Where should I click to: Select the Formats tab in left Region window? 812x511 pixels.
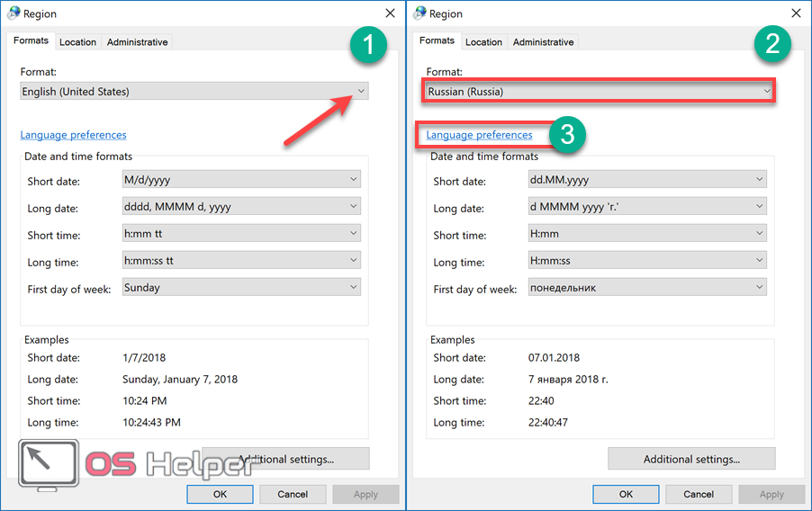click(32, 40)
